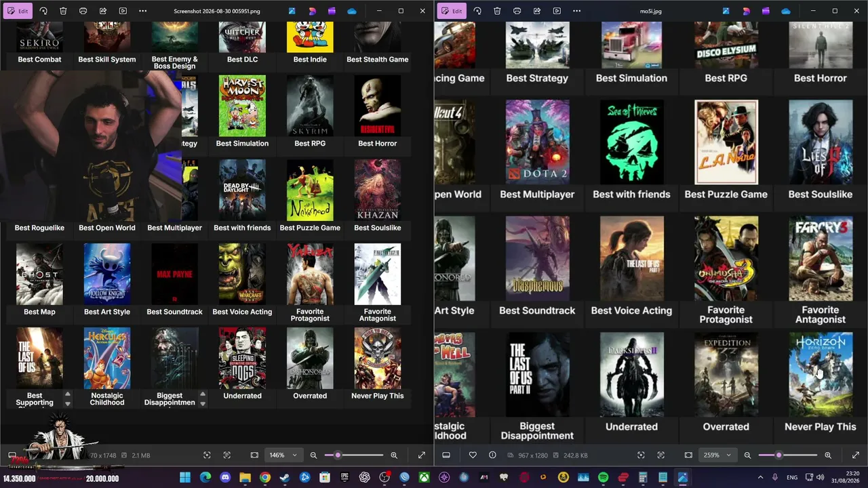Open Spotify from the taskbar
Image resolution: width=868 pixels, height=488 pixels.
click(x=603, y=478)
